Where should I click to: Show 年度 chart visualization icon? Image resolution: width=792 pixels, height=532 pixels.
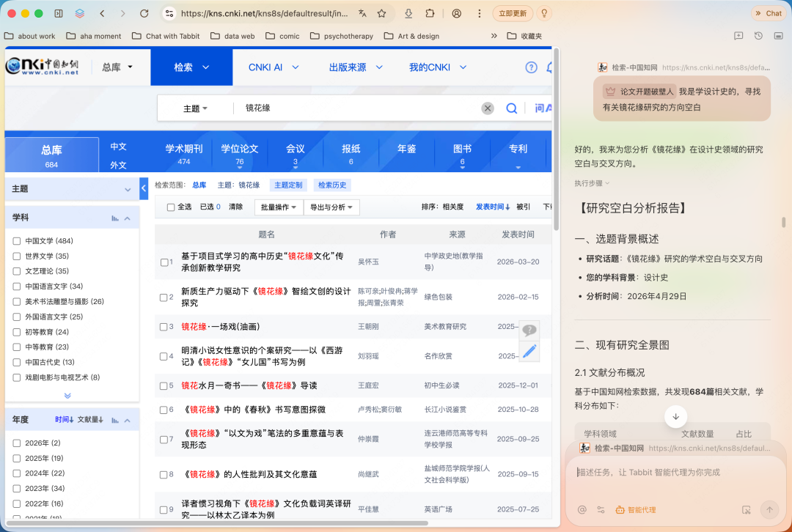click(x=115, y=420)
